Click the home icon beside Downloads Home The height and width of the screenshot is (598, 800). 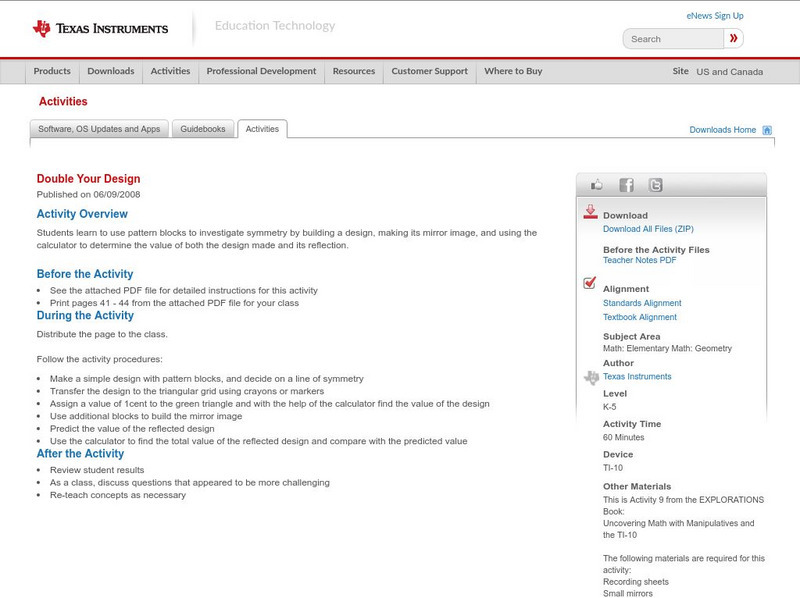767,130
